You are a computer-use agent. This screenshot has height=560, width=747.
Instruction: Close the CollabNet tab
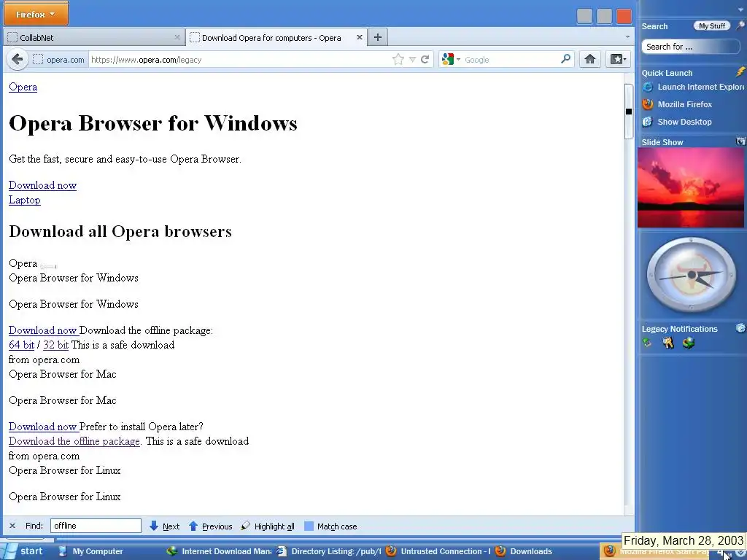point(177,37)
